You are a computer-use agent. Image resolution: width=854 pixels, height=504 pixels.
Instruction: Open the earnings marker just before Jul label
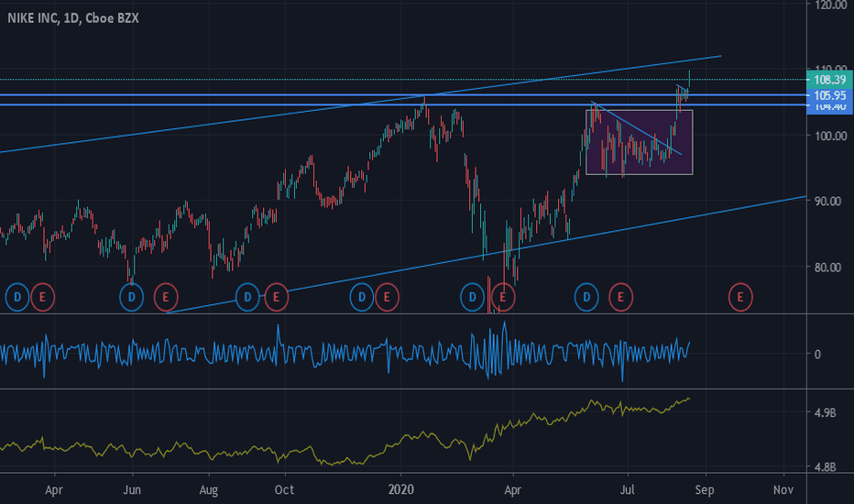[x=620, y=297]
